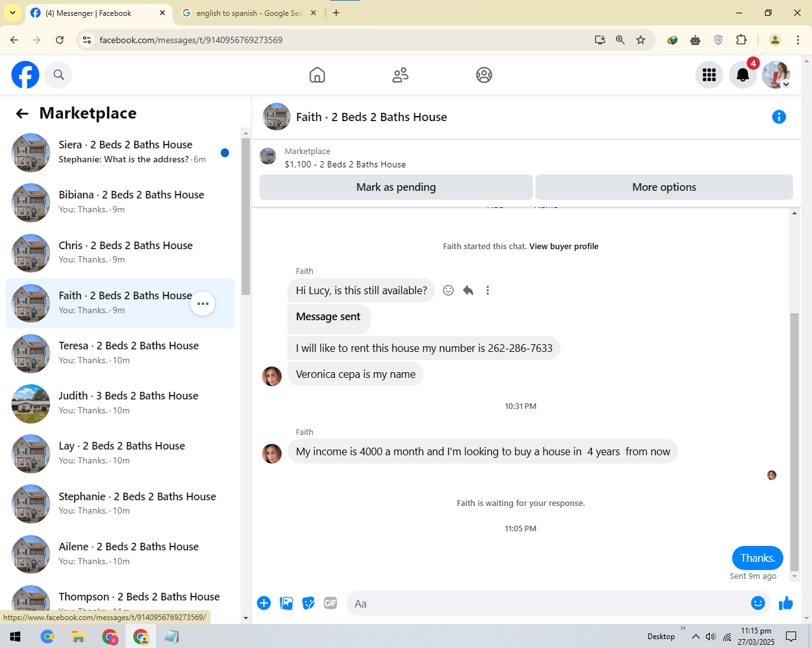View site information icon in address bar

[88, 40]
